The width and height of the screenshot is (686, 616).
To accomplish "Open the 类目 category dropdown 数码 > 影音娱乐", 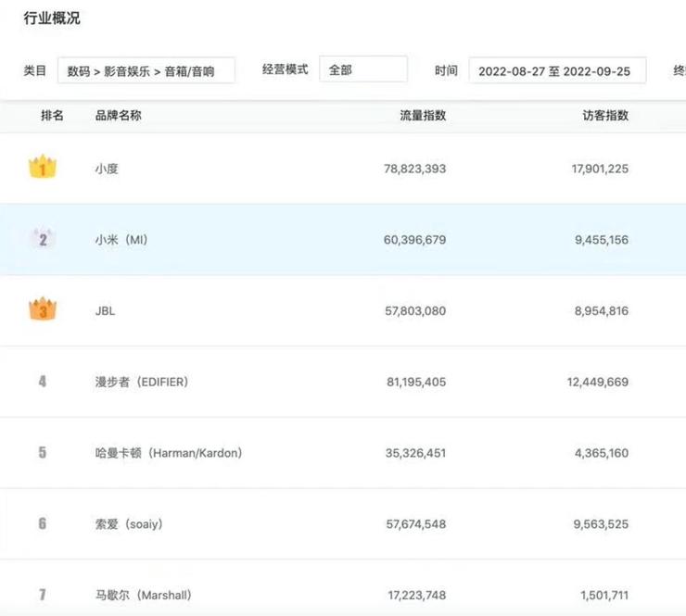I will 146,70.
